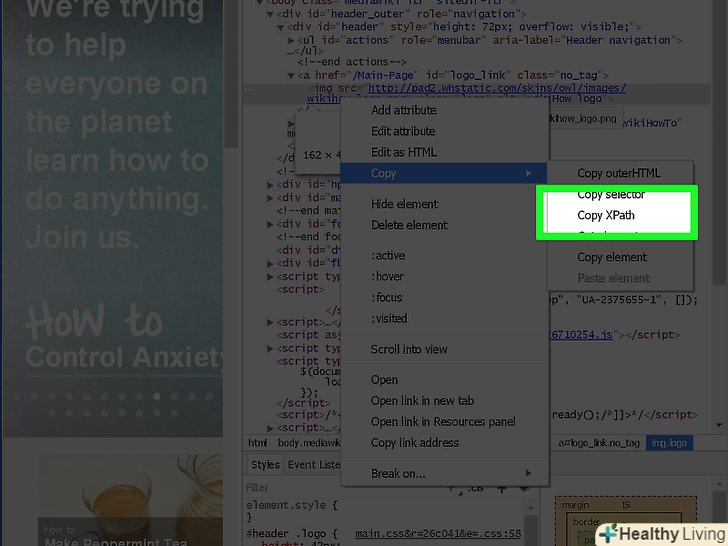Choose Open from the context menu
Screen dimensions: 728x546
[x=384, y=380]
